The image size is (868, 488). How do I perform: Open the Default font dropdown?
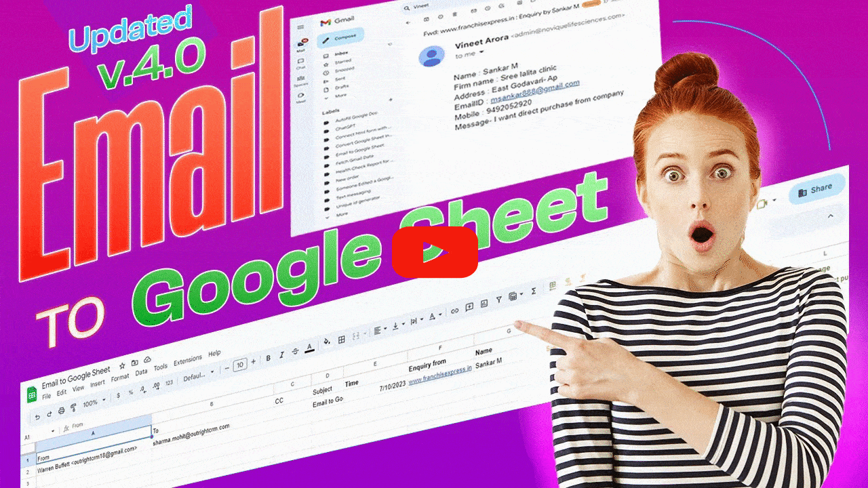tap(199, 375)
